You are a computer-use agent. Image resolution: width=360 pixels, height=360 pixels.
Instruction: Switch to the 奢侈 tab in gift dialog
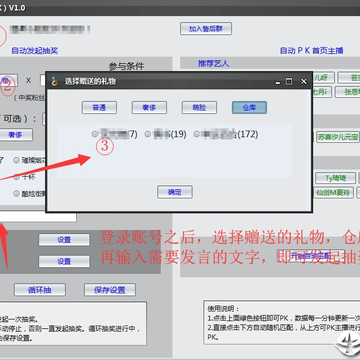coord(149,108)
